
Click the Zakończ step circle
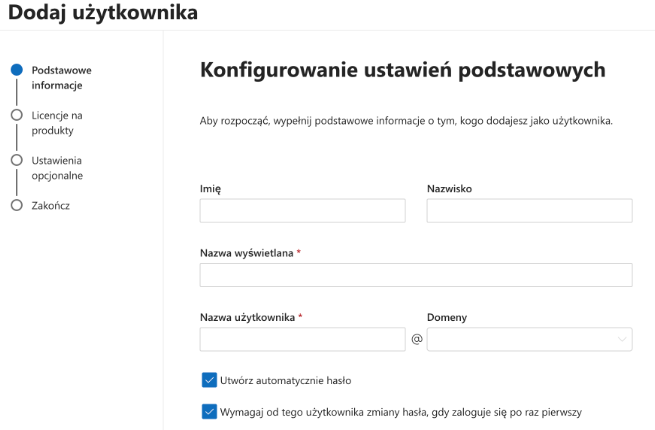pyautogui.click(x=17, y=205)
